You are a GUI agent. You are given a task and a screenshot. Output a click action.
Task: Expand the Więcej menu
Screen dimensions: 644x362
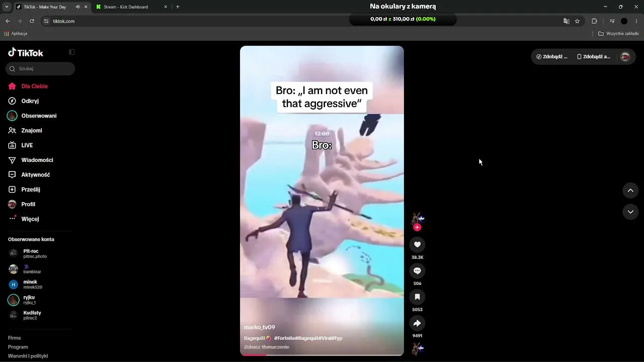[x=24, y=219]
